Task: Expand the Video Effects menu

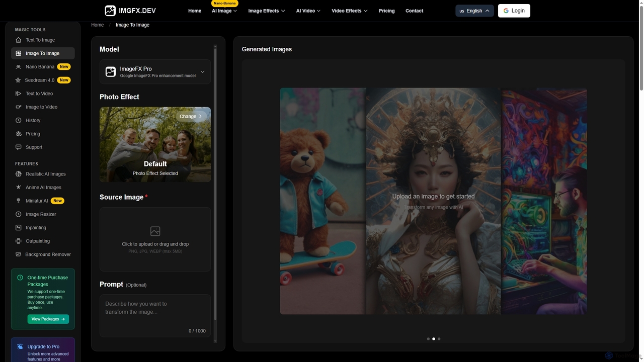Action: coord(350,11)
